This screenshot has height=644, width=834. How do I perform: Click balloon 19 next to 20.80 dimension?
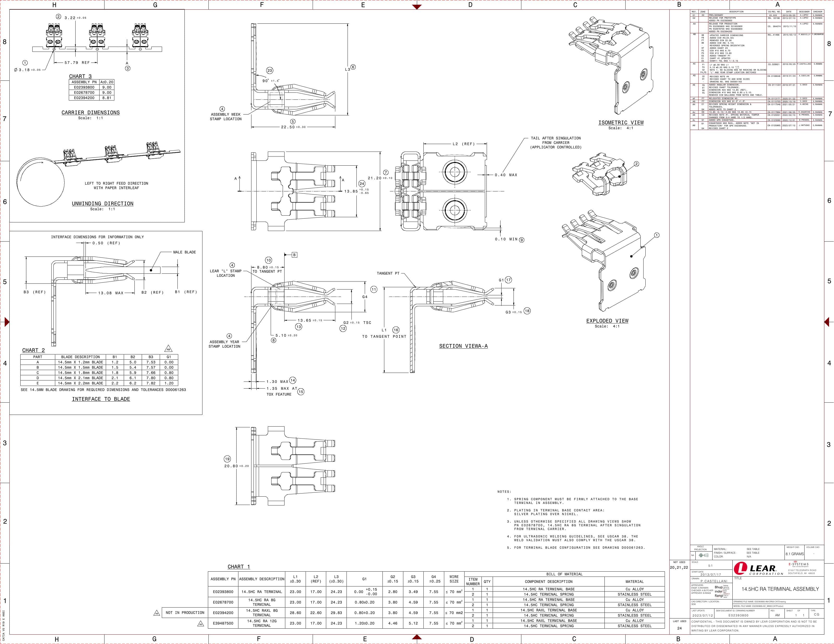[227, 459]
